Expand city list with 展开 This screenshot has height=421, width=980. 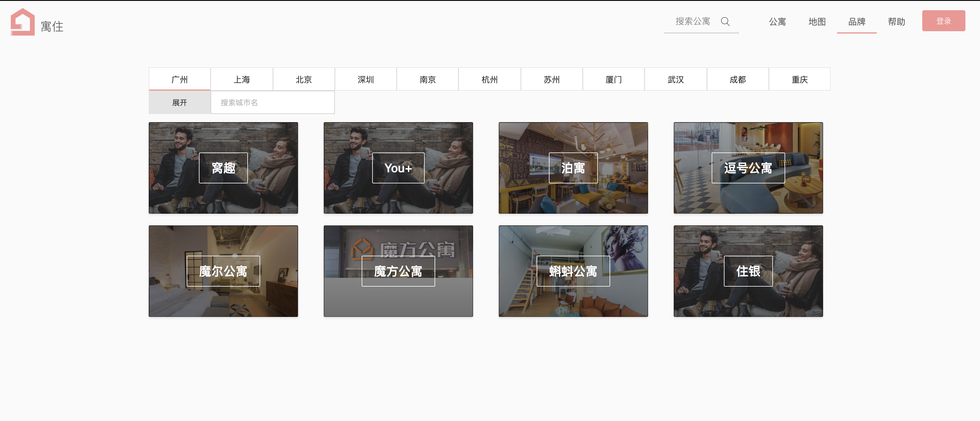click(180, 103)
